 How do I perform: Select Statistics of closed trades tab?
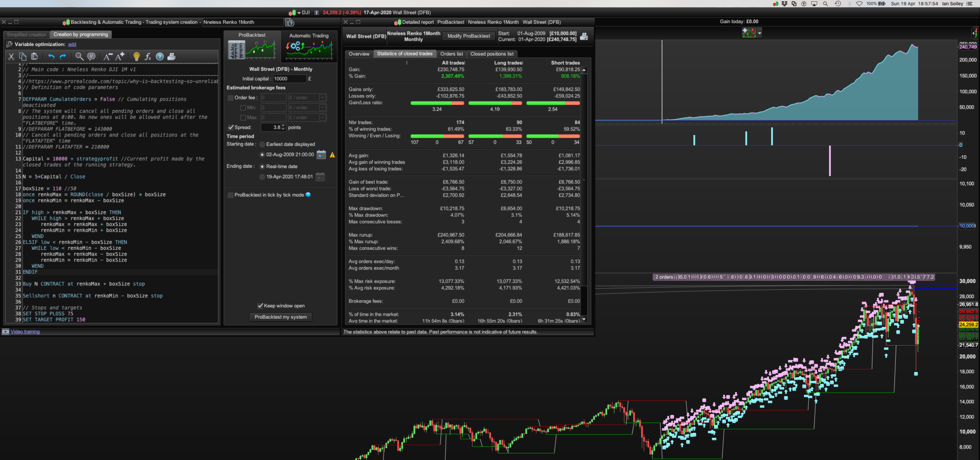(x=405, y=54)
